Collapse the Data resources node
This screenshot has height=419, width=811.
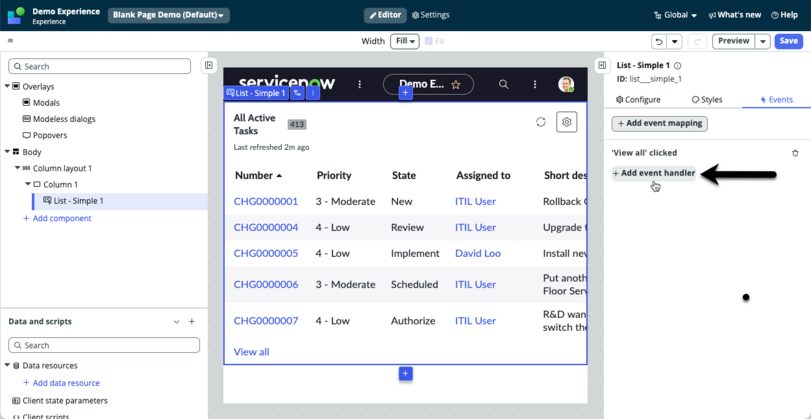[7, 365]
